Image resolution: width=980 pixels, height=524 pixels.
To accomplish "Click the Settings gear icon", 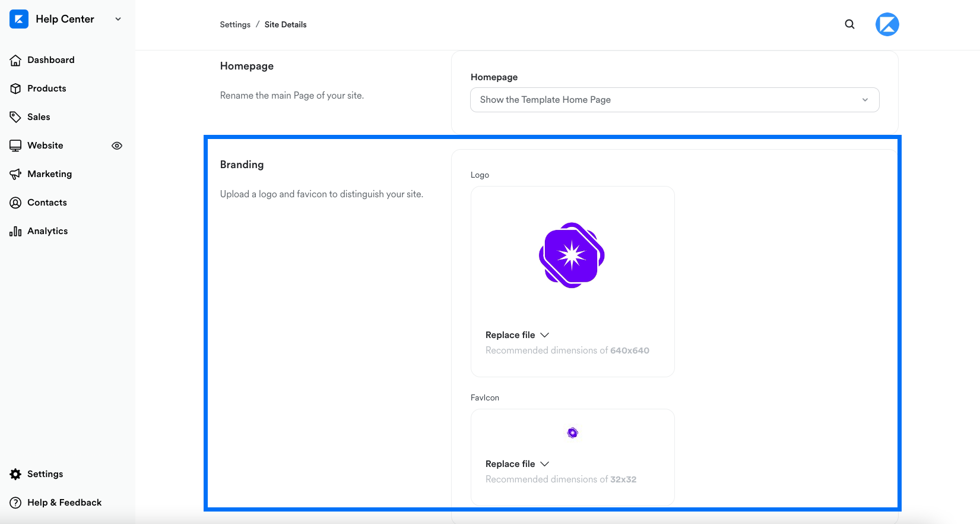I will [15, 474].
